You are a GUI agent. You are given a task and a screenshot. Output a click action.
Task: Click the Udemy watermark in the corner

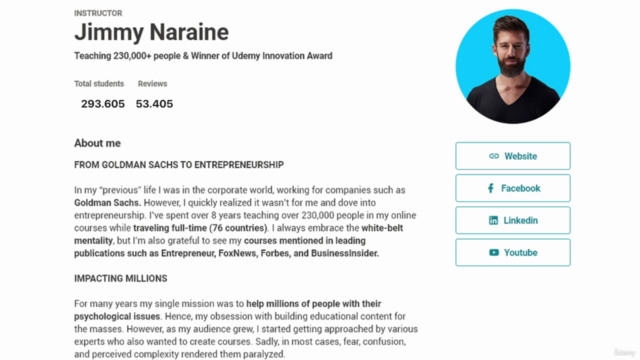[624, 353]
